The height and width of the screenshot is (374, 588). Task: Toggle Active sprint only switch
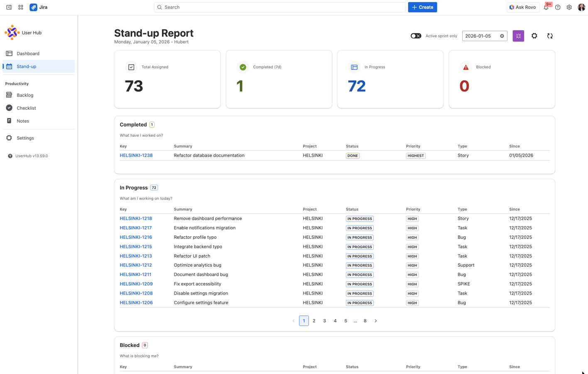click(416, 36)
